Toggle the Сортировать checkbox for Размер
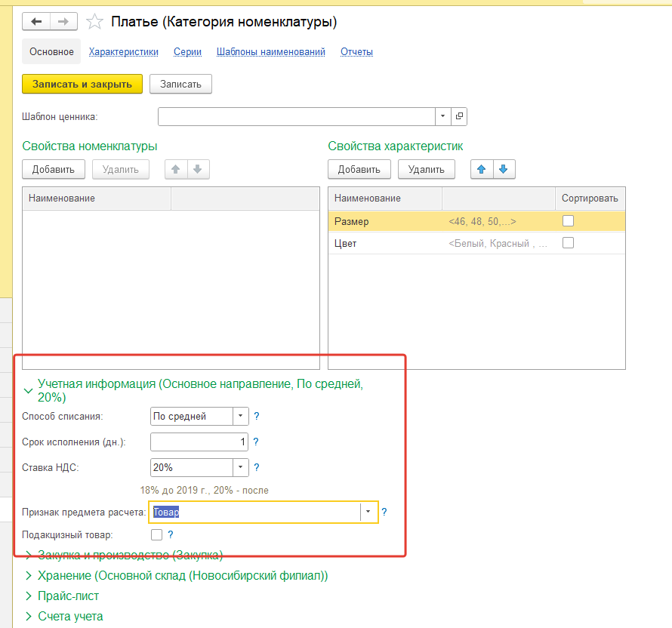This screenshot has width=672, height=628. tap(568, 221)
